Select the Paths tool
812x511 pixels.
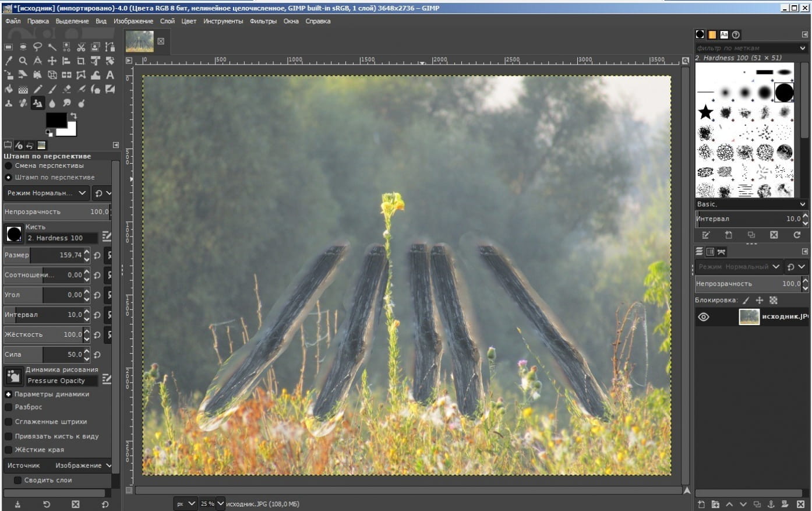point(110,47)
